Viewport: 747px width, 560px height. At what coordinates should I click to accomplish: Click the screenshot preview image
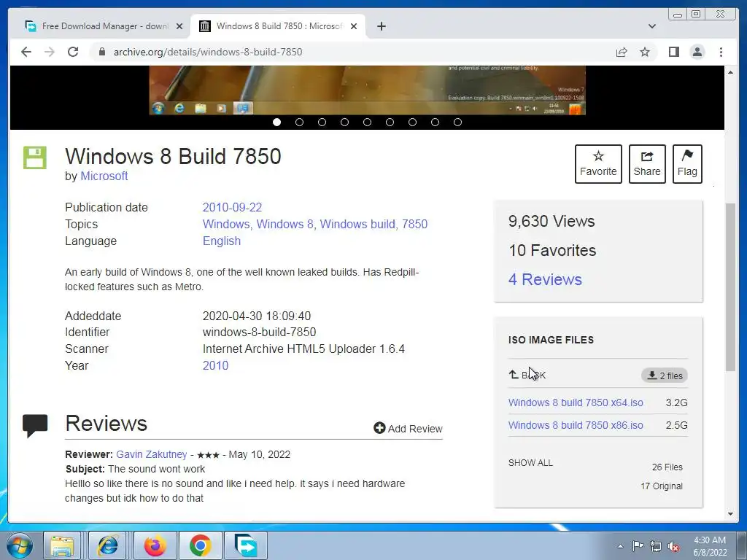[x=368, y=90]
